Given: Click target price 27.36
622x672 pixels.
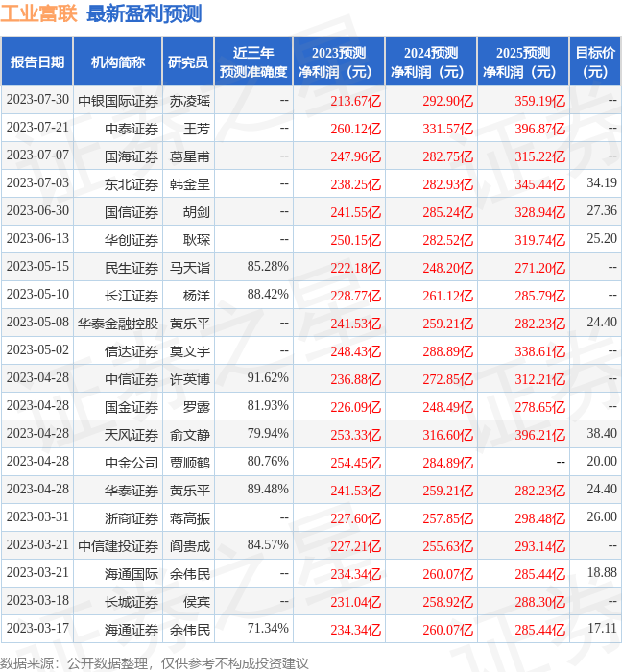Looking at the screenshot, I should click(x=602, y=211).
